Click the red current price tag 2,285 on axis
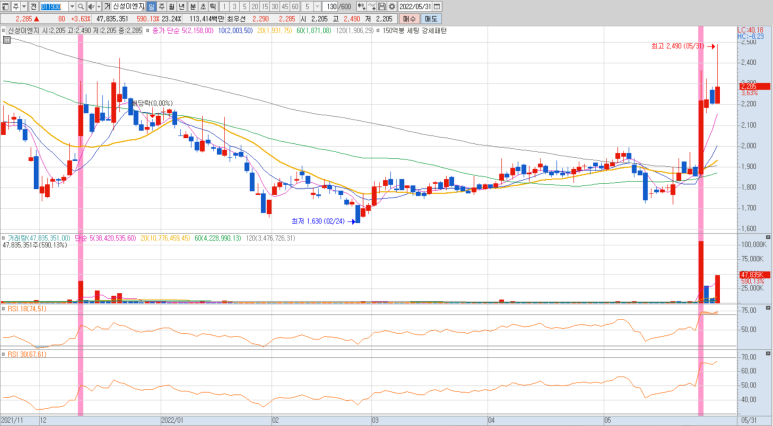This screenshot has height=426, width=773. point(754,87)
